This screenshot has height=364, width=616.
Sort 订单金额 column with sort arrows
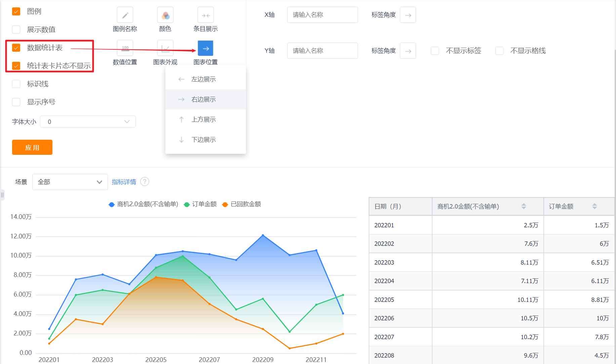(x=594, y=206)
